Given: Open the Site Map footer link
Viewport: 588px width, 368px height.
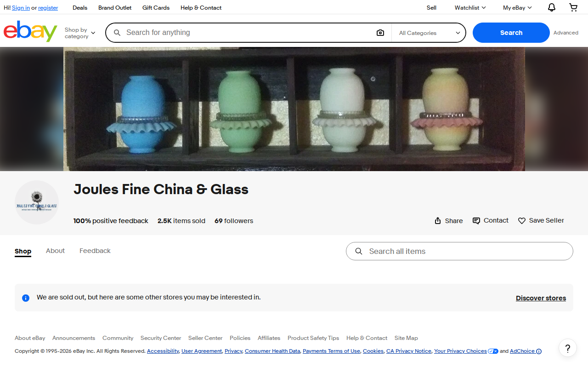Looking at the screenshot, I should tap(406, 338).
